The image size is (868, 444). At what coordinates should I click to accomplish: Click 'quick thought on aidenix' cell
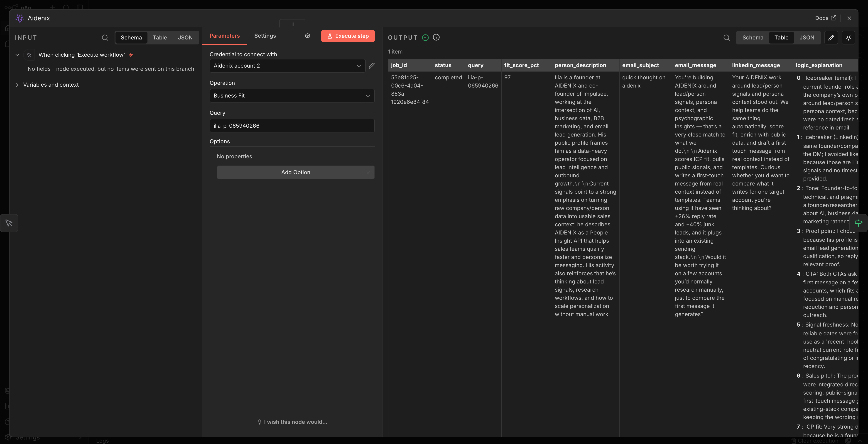pos(644,82)
